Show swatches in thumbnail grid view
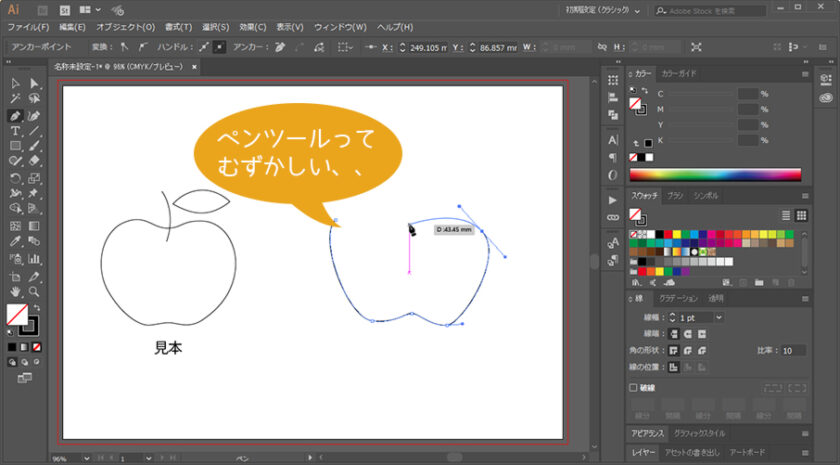Viewport: 840px width, 465px height. pyautogui.click(x=801, y=215)
